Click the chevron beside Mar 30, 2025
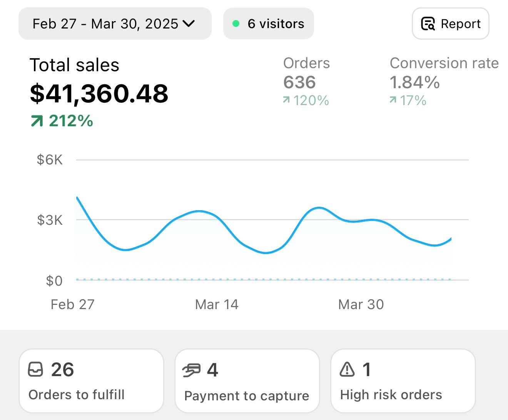The width and height of the screenshot is (508, 420). (x=189, y=24)
